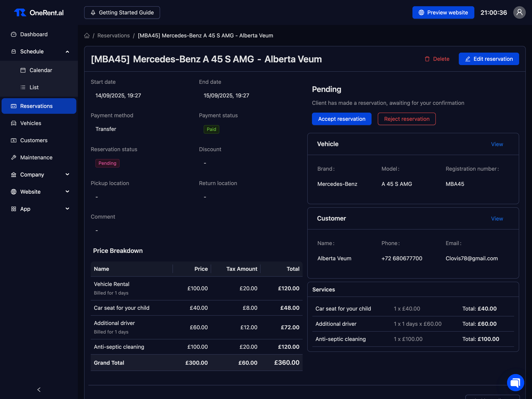This screenshot has width=532, height=399.
Task: Click the home breadcrumb icon
Action: [x=87, y=36]
